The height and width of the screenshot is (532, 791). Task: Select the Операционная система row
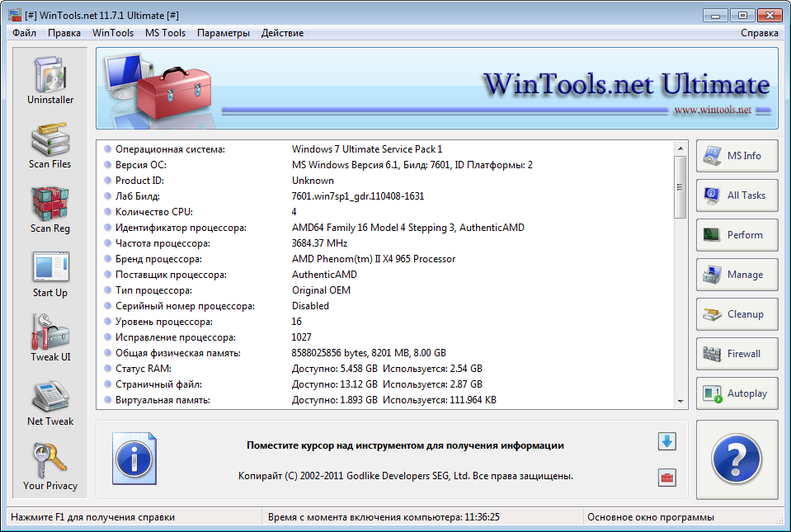click(386, 149)
